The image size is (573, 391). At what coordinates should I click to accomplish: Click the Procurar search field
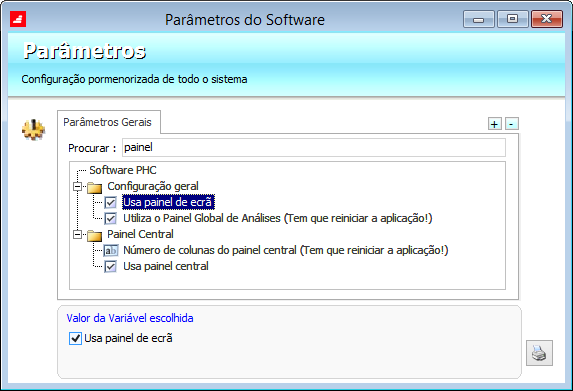tap(314, 148)
